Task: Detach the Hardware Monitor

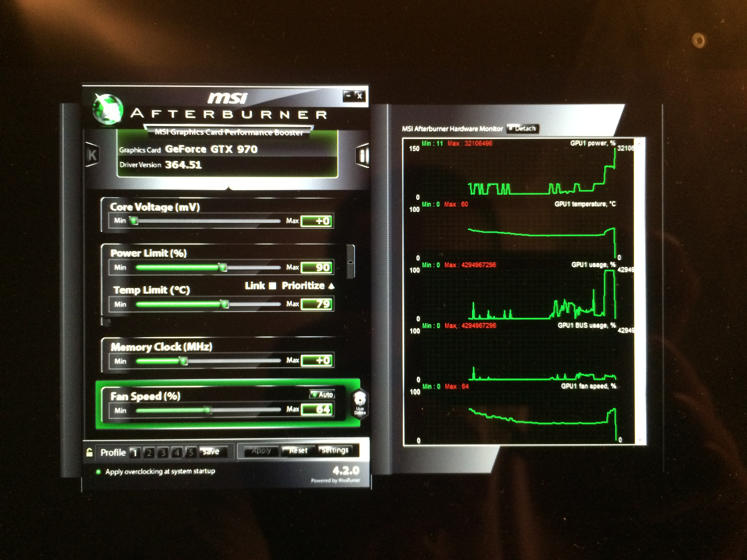Action: 523,128
